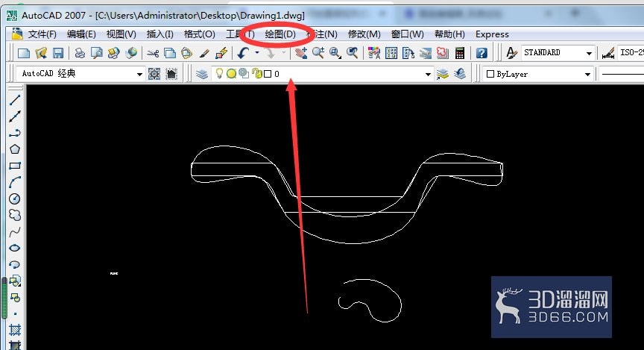Screen dimensions: 644x350
Task: Click the Publish icon
Action: point(114,53)
